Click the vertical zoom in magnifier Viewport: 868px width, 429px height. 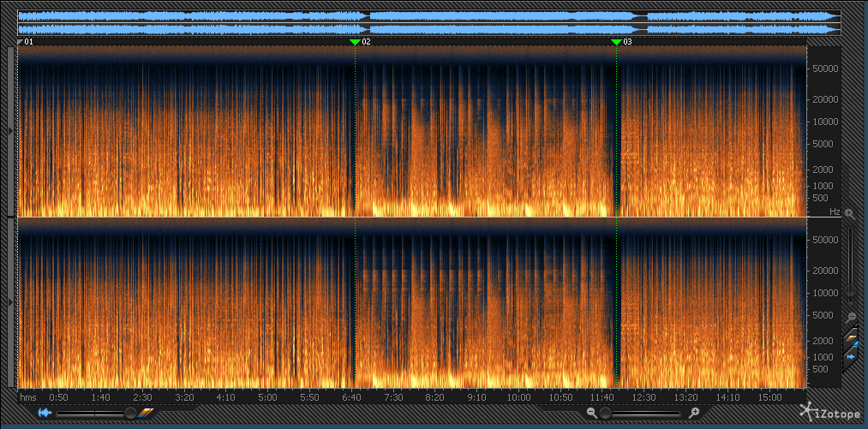coord(849,213)
